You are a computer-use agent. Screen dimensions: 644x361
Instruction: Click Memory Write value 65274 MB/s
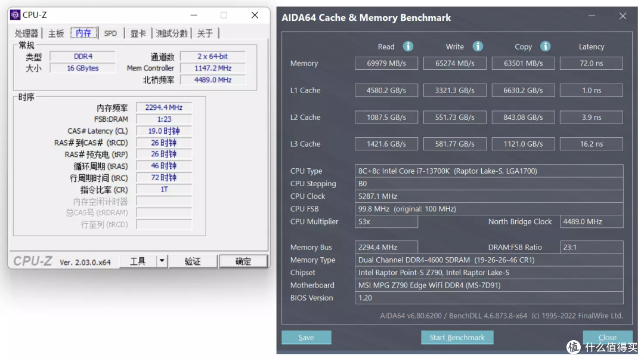click(454, 63)
